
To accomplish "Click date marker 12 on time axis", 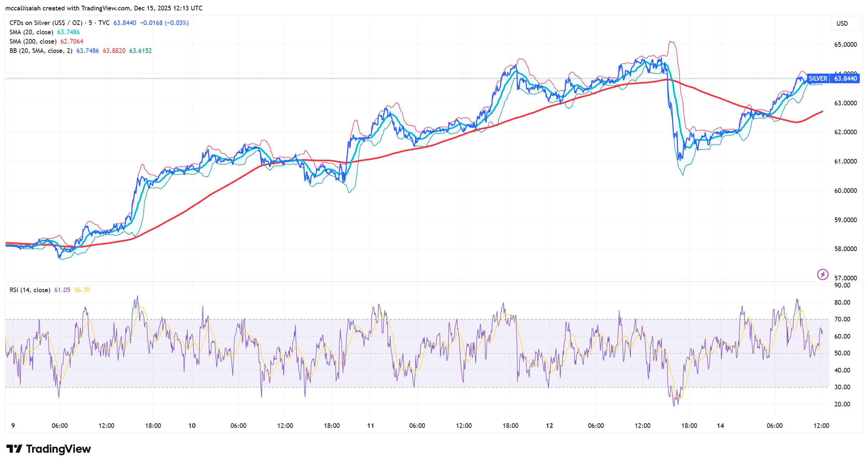I will pos(549,426).
